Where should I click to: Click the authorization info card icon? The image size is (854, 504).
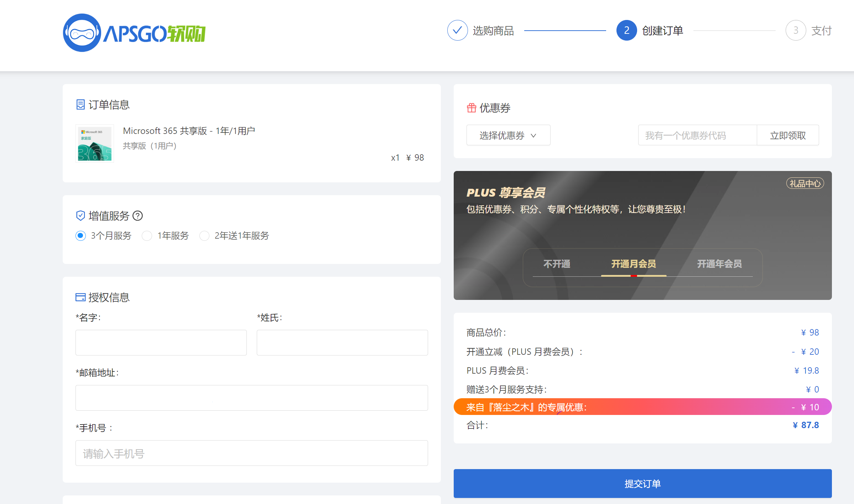click(x=80, y=297)
